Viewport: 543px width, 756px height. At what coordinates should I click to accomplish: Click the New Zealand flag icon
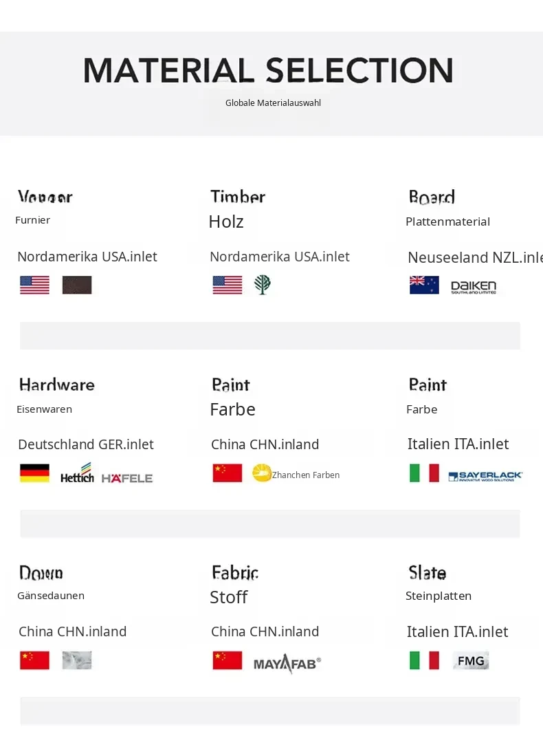pos(424,285)
